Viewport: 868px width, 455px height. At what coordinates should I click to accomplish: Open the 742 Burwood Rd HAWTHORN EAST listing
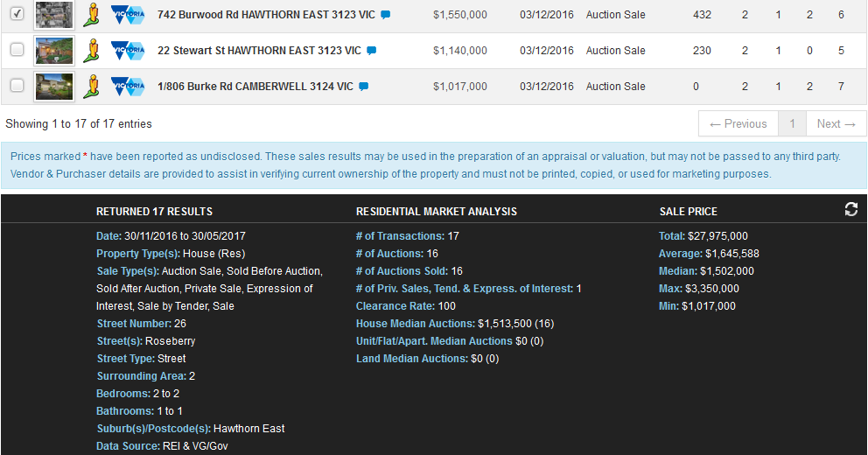point(267,15)
